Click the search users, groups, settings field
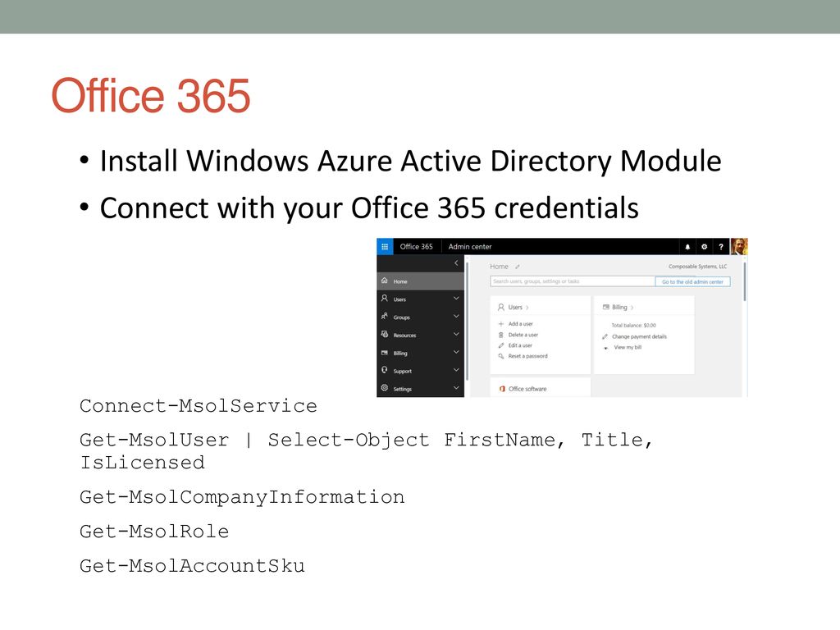The width and height of the screenshot is (840, 630). coord(573,281)
